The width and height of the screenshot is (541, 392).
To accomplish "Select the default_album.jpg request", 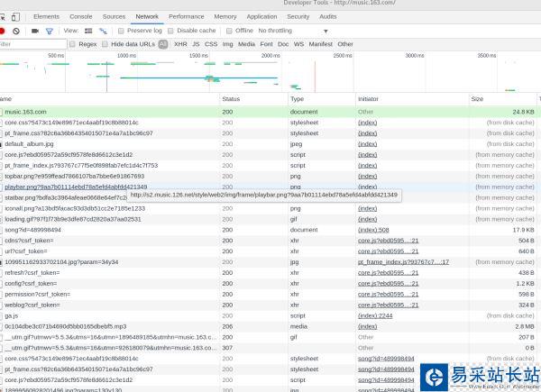I will click(269, 144).
